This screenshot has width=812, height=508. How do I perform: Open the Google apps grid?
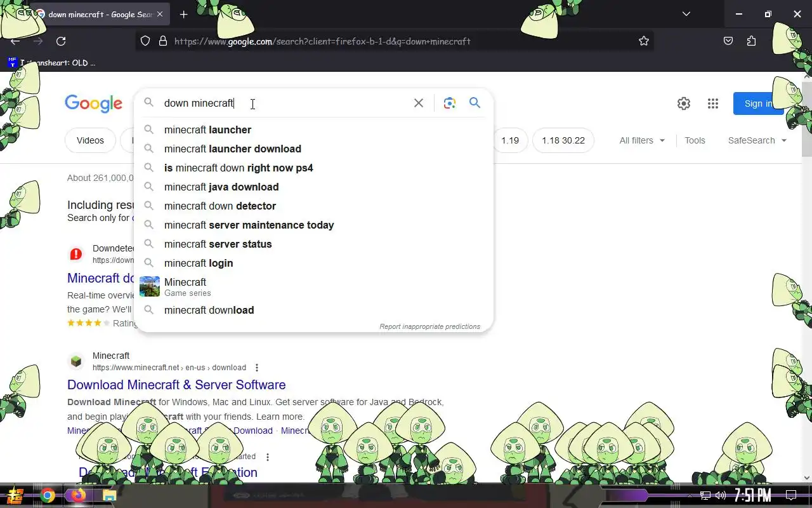713,104
